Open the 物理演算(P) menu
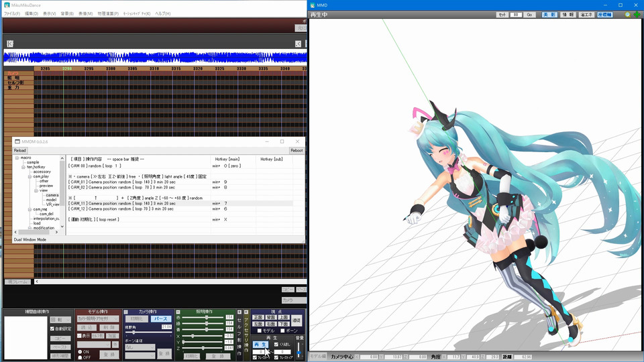This screenshot has height=362, width=644. pos(108,13)
